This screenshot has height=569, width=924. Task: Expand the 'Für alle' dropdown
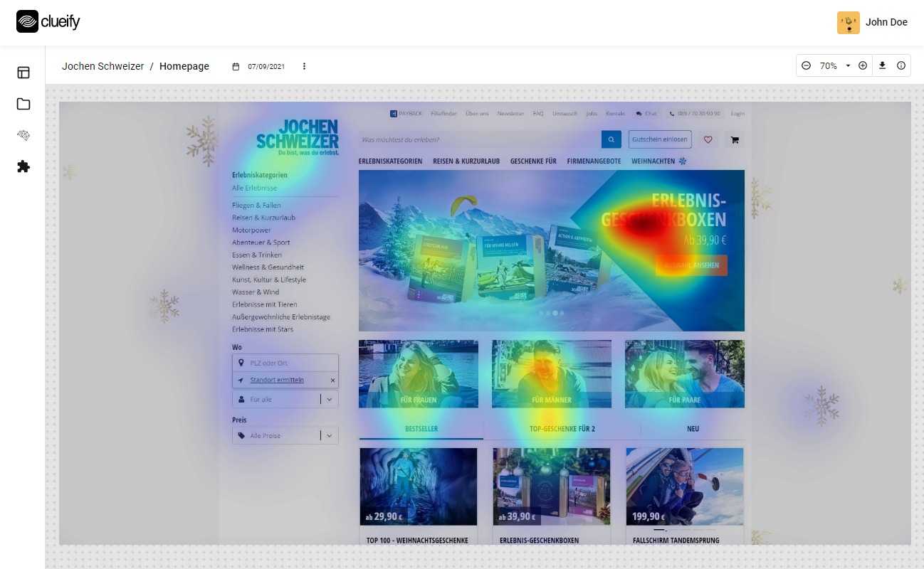tap(328, 399)
